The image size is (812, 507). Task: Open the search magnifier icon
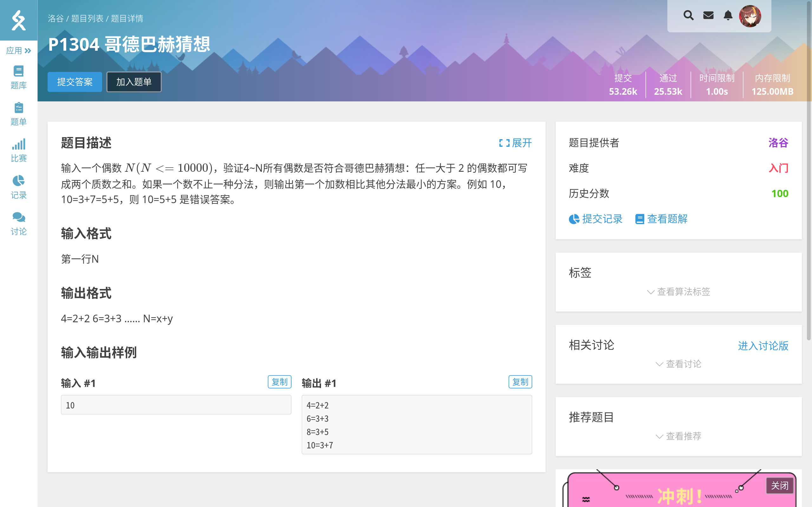[x=689, y=16]
